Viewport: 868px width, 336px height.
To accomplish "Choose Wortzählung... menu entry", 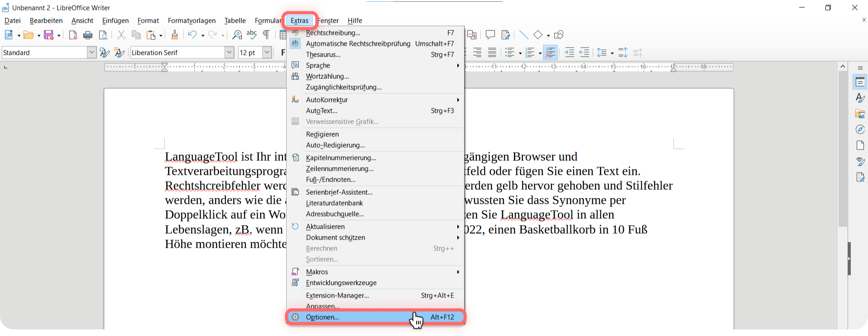I will (375, 76).
